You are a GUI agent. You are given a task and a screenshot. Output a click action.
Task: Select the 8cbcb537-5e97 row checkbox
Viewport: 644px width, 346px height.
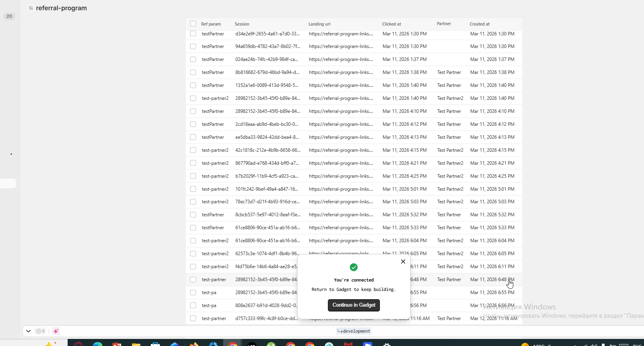pos(193,215)
